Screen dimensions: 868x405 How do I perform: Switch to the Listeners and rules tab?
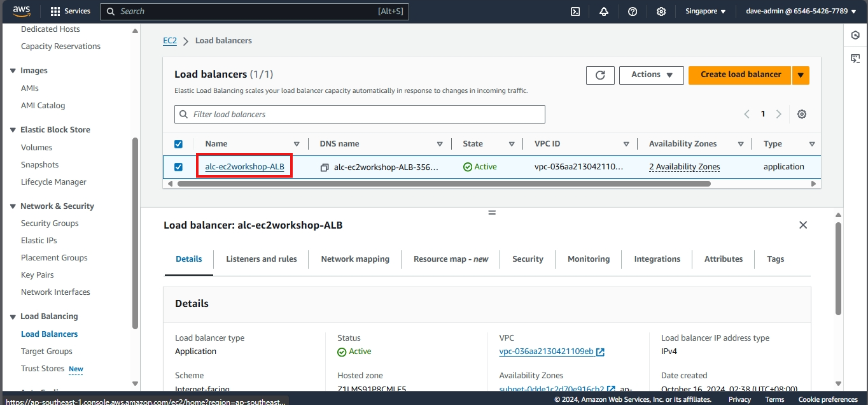pyautogui.click(x=262, y=259)
